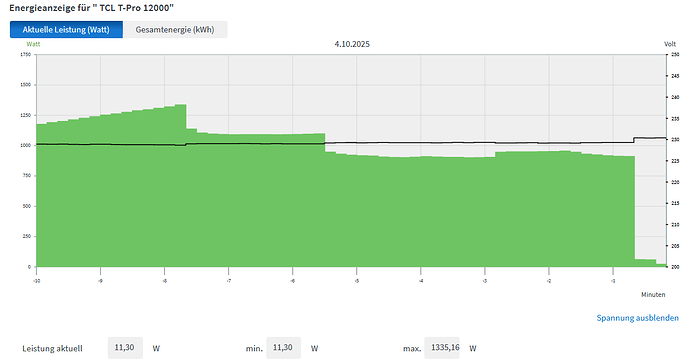The image size is (690, 360).
Task: Click the black voltage line step near right end
Action: tap(634, 140)
